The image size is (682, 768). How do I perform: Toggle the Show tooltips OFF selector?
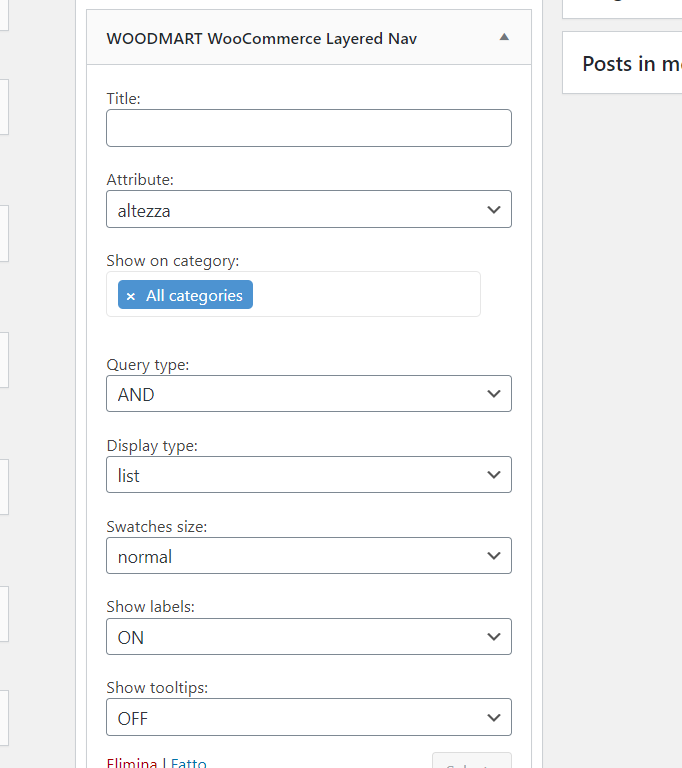coord(308,718)
